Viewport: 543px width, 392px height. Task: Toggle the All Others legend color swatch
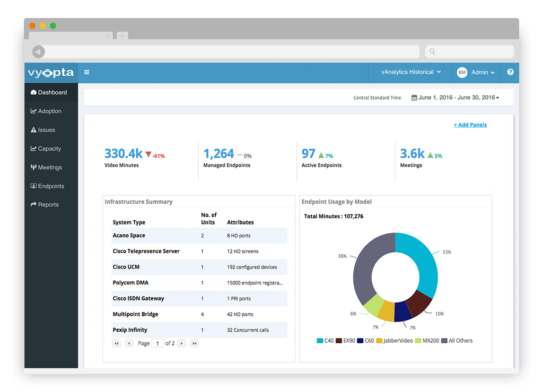pyautogui.click(x=444, y=341)
